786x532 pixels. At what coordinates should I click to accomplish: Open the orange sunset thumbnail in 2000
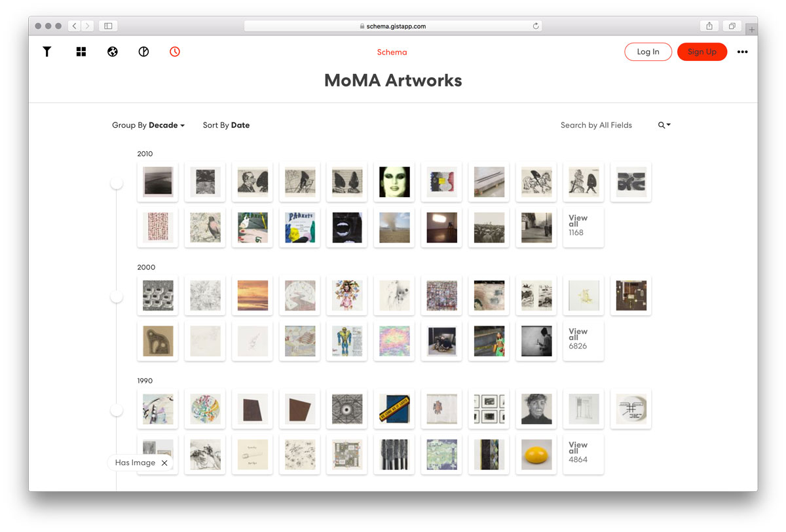tap(252, 295)
